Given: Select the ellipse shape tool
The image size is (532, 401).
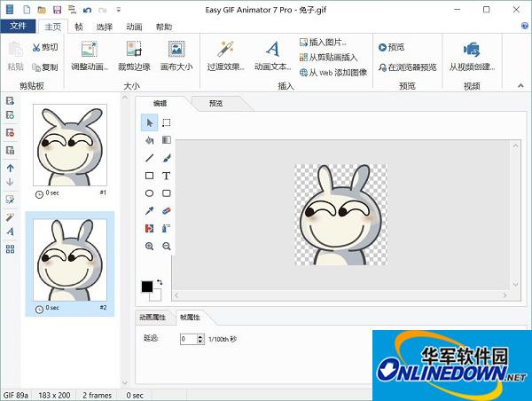Looking at the screenshot, I should pos(149,193).
